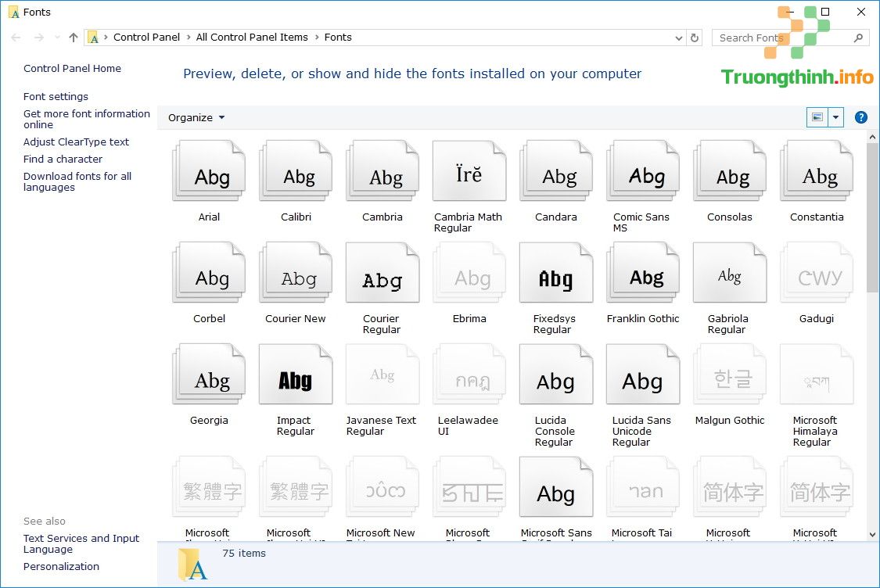Viewport: 880px width, 588px height.
Task: Open Text Services and Input Language
Action: [x=81, y=543]
